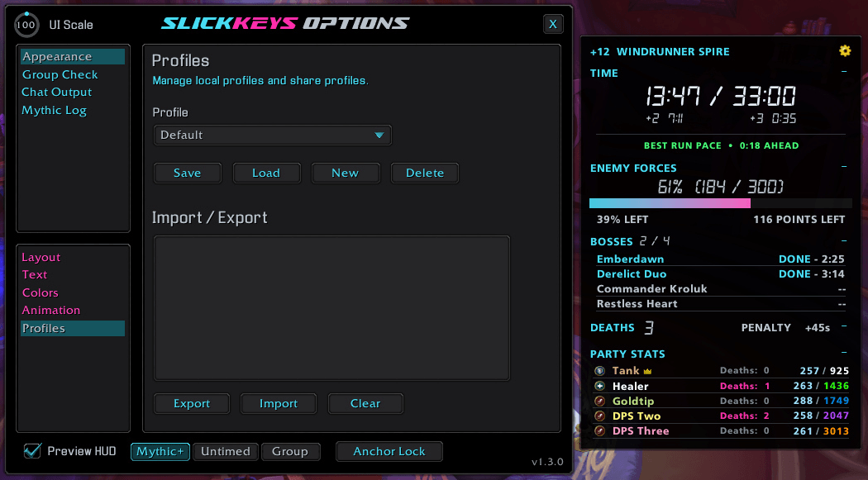This screenshot has width=868, height=480.
Task: Save the current profile
Action: point(187,173)
